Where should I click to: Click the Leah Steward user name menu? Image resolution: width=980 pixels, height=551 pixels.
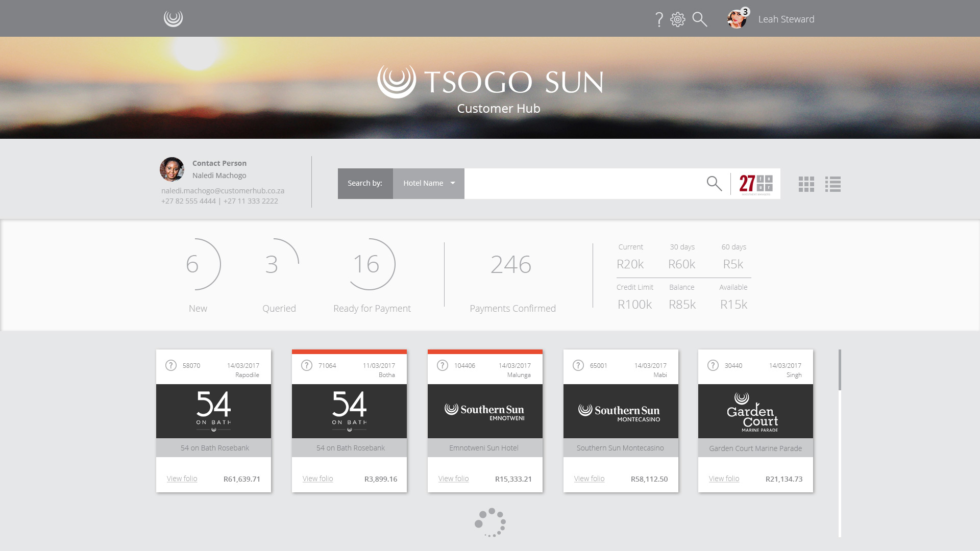(786, 19)
